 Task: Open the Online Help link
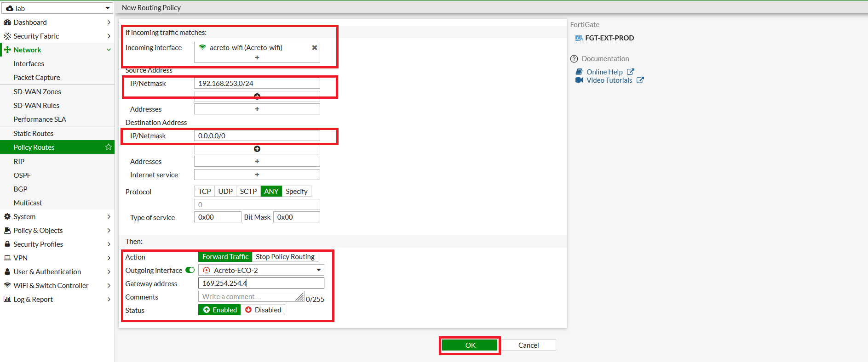604,72
